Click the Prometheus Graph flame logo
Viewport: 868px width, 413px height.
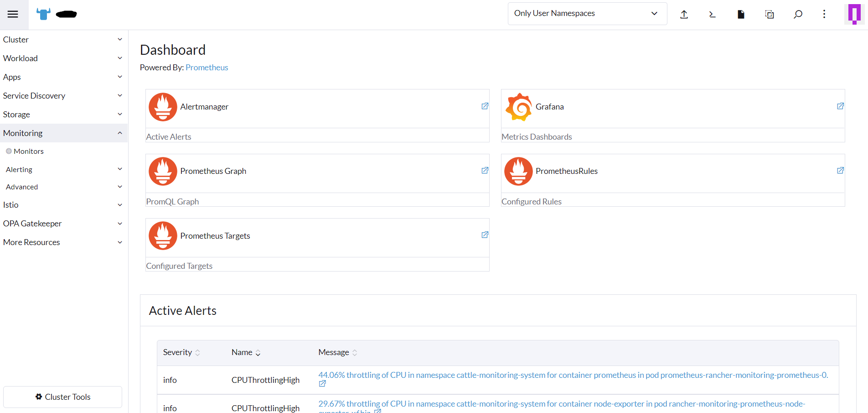tap(163, 171)
